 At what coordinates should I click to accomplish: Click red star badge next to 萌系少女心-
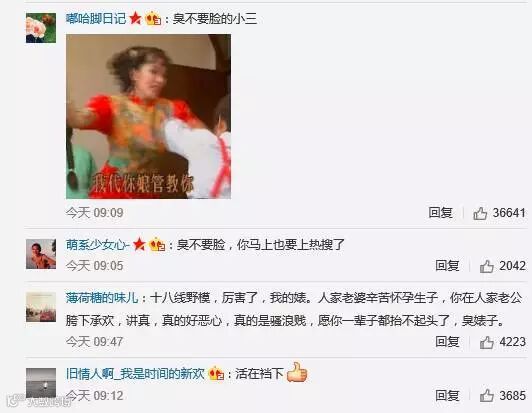[139, 244]
